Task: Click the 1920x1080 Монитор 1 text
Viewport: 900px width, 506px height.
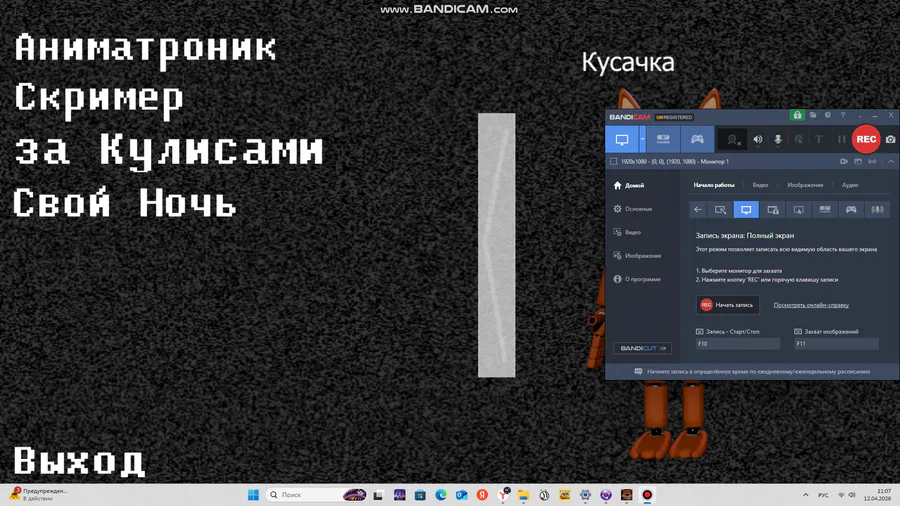Action: pyautogui.click(x=674, y=162)
